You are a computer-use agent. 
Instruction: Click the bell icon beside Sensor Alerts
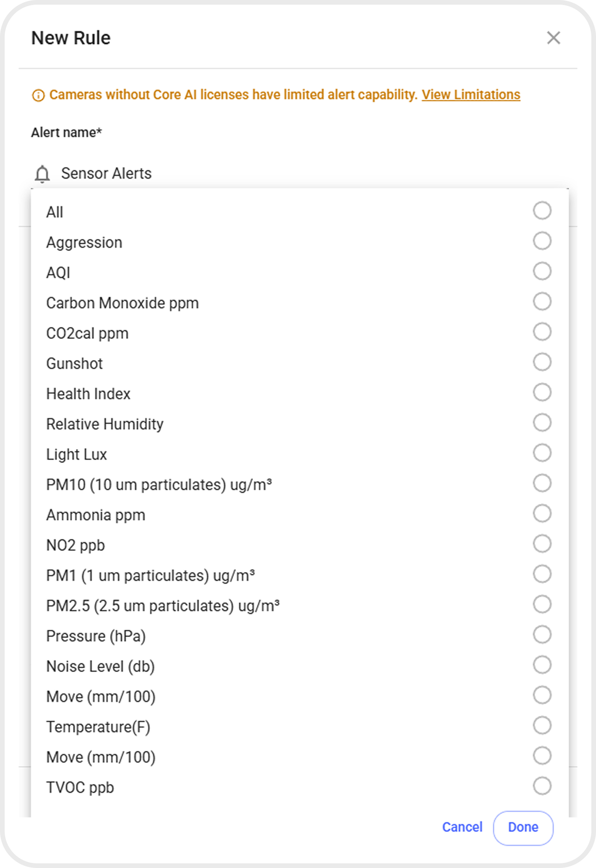coord(42,174)
